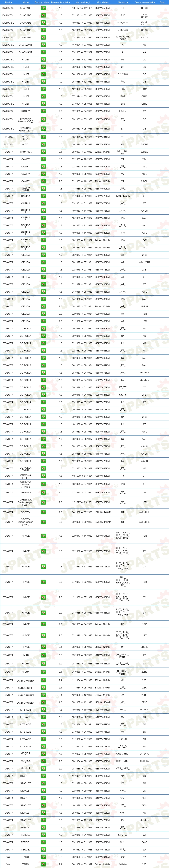Click the Marka column header
The height and width of the screenshot is (868, 169).
coord(8,2)
